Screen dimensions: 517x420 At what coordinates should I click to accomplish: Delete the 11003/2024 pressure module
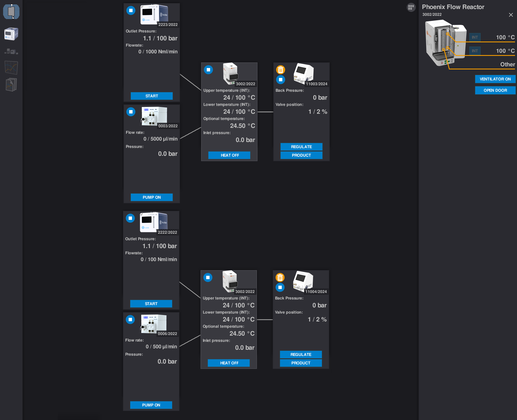tap(280, 70)
